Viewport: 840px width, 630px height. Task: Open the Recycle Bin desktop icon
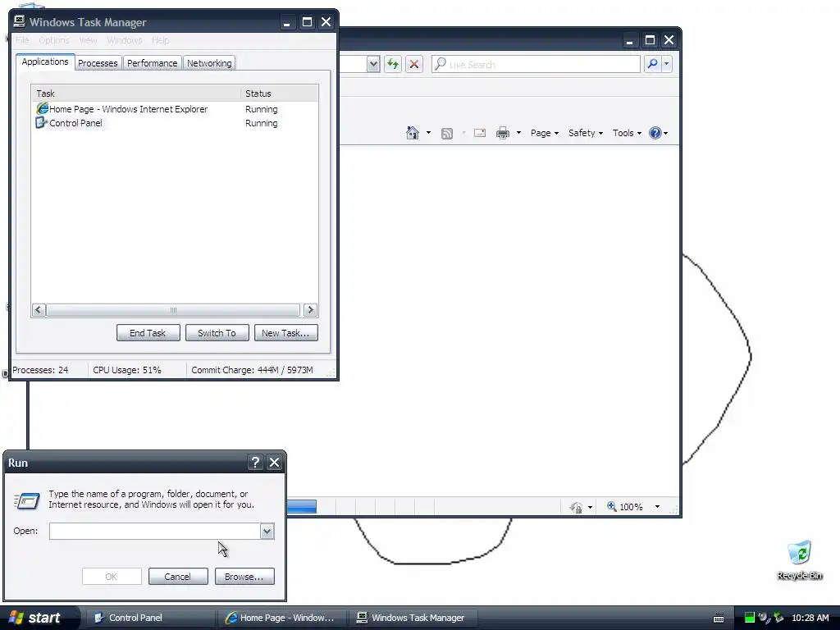(x=799, y=560)
